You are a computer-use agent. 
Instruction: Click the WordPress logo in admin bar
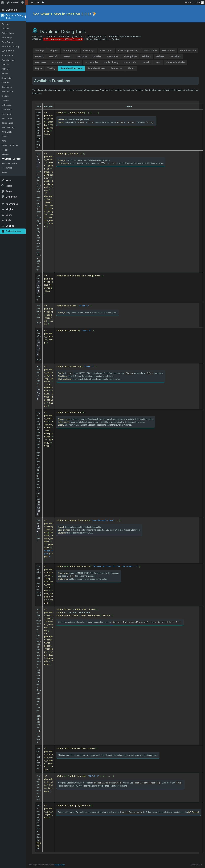click(x=3, y=2)
